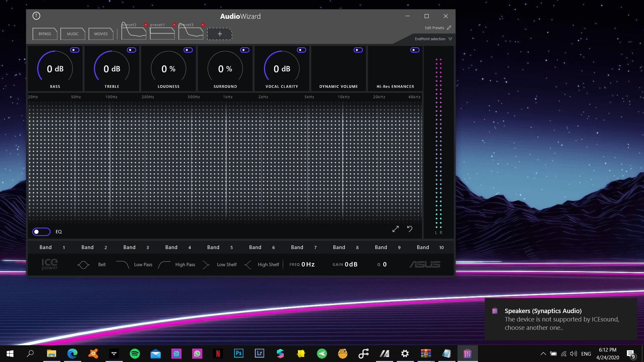The image size is (644, 362).
Task: Toggle the VOCAL CLARITY effect
Action: pos(301,50)
